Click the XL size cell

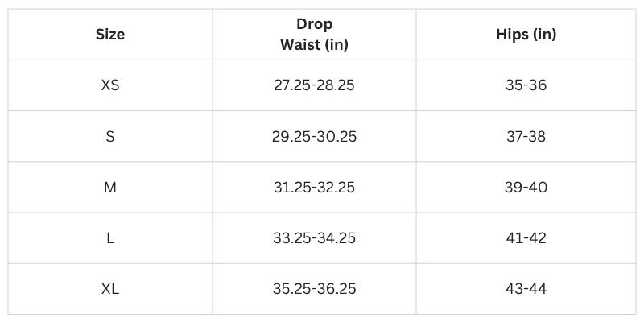110,289
